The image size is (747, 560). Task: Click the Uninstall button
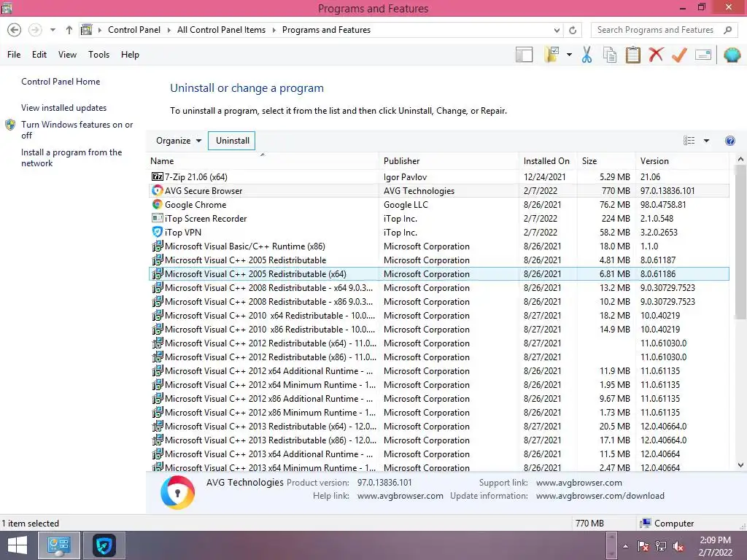(232, 141)
